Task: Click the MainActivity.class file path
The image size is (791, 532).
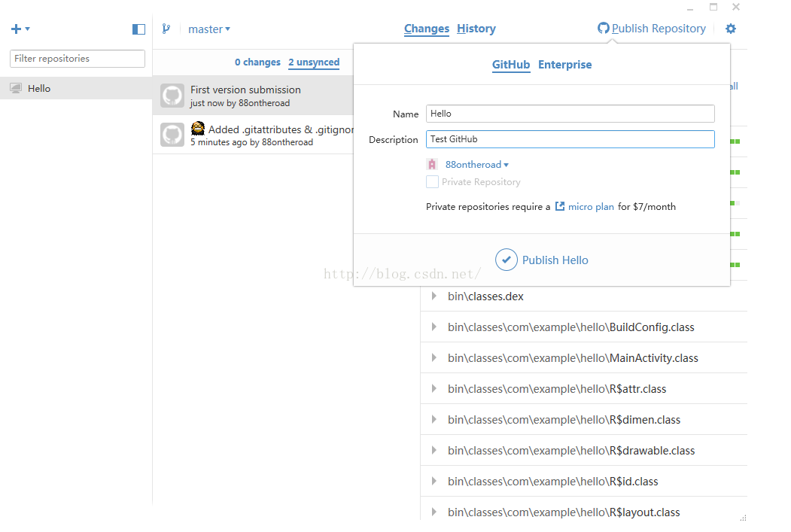Action: click(x=573, y=358)
